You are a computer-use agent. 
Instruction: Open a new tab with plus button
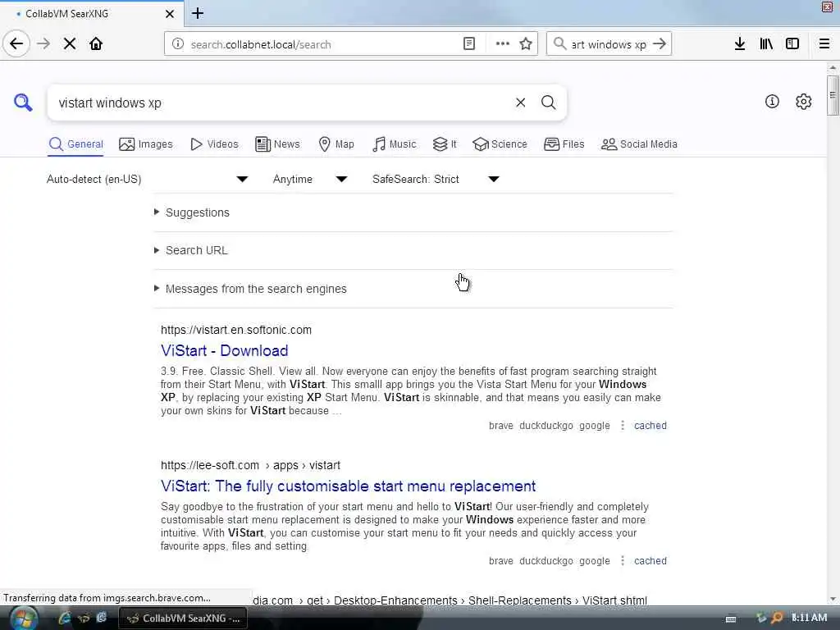click(198, 13)
